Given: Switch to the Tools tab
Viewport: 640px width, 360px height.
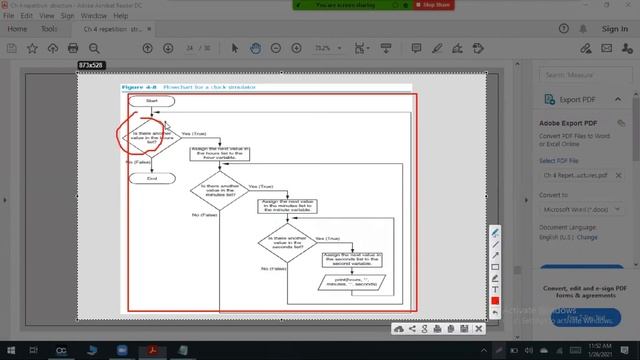Looking at the screenshot, I should tap(49, 29).
